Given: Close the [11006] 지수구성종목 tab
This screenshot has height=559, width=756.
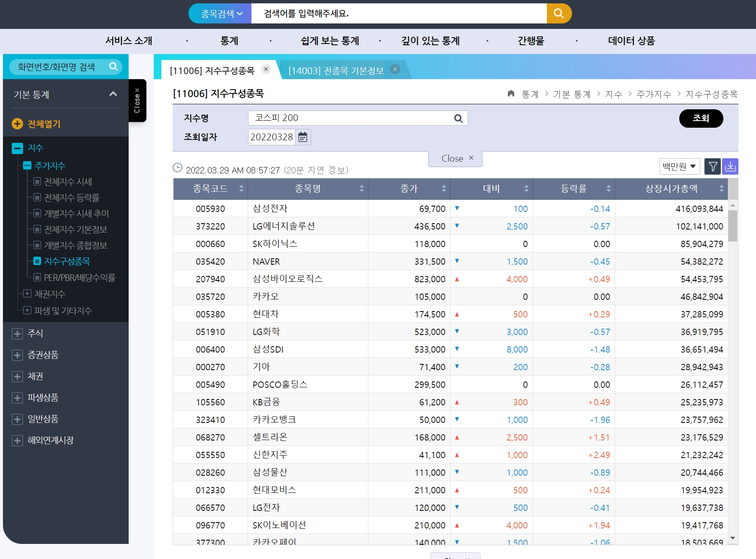Looking at the screenshot, I should pyautogui.click(x=266, y=69).
